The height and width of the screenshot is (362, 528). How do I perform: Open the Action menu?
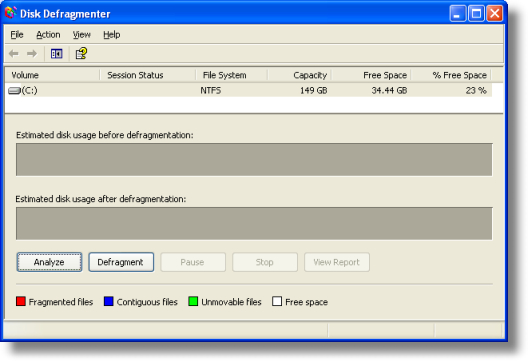click(x=48, y=35)
